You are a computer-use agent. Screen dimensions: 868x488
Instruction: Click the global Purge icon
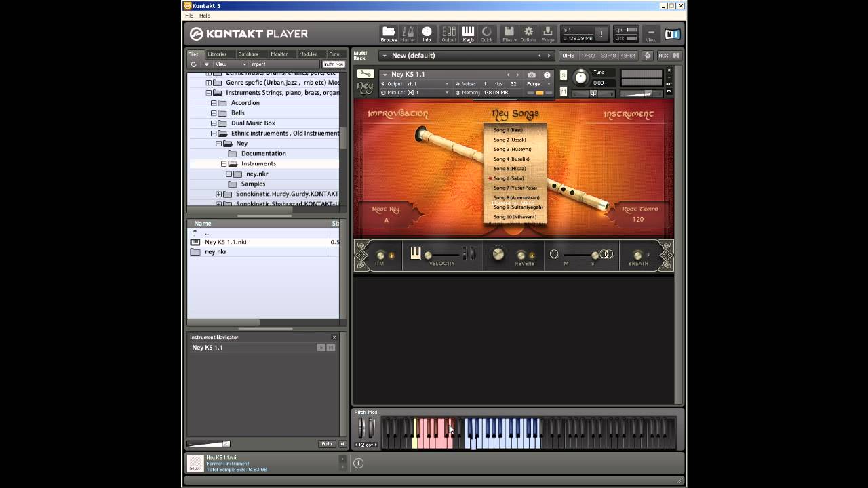(548, 34)
